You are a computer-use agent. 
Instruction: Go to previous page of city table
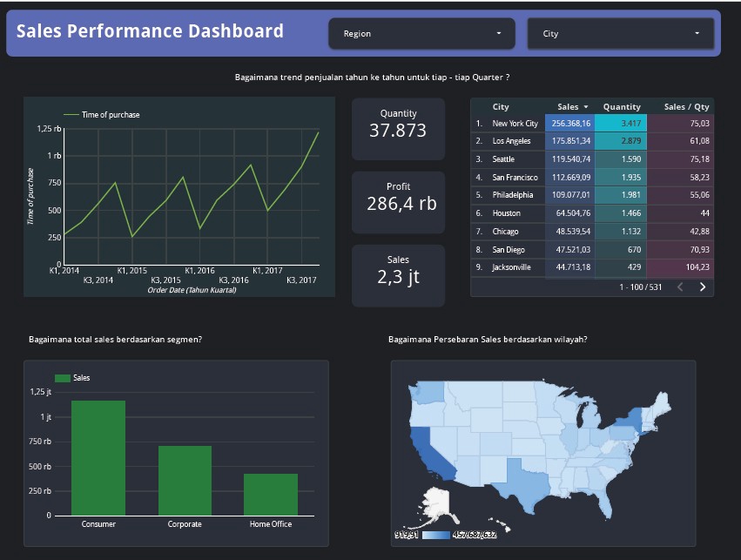coord(681,287)
